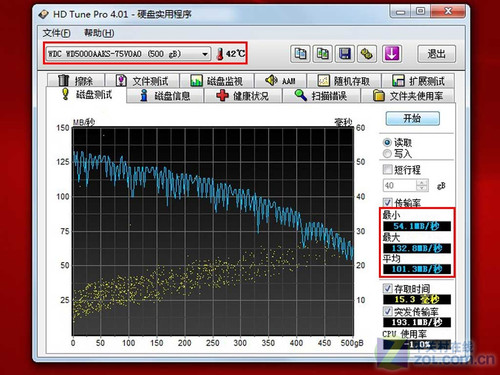
Task: Switch to the AAM tab
Action: pyautogui.click(x=281, y=81)
